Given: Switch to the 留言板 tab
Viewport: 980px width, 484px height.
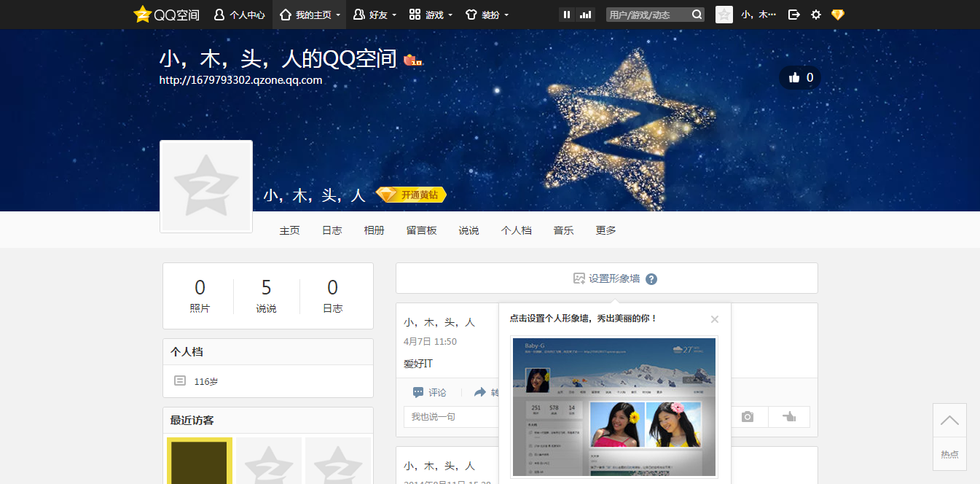Looking at the screenshot, I should 421,230.
